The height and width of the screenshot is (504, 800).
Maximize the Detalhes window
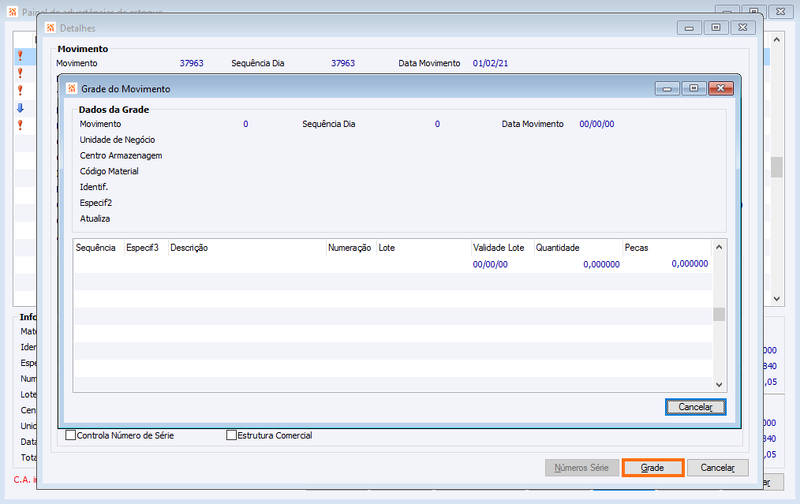(716, 28)
